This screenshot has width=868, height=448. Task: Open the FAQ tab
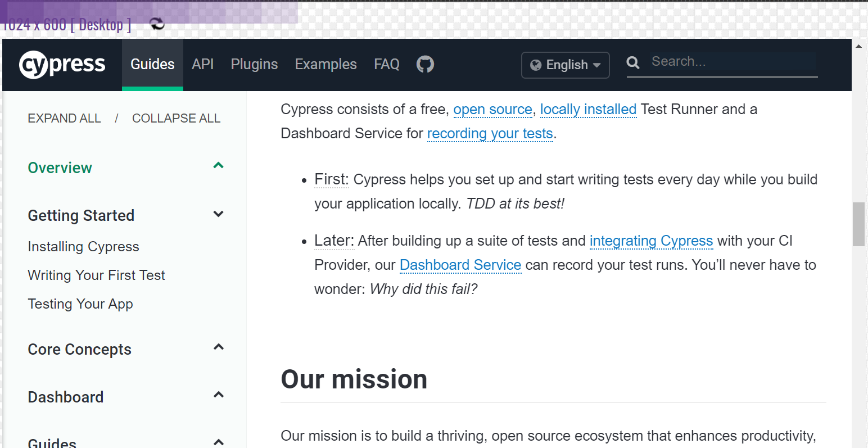coord(387,64)
